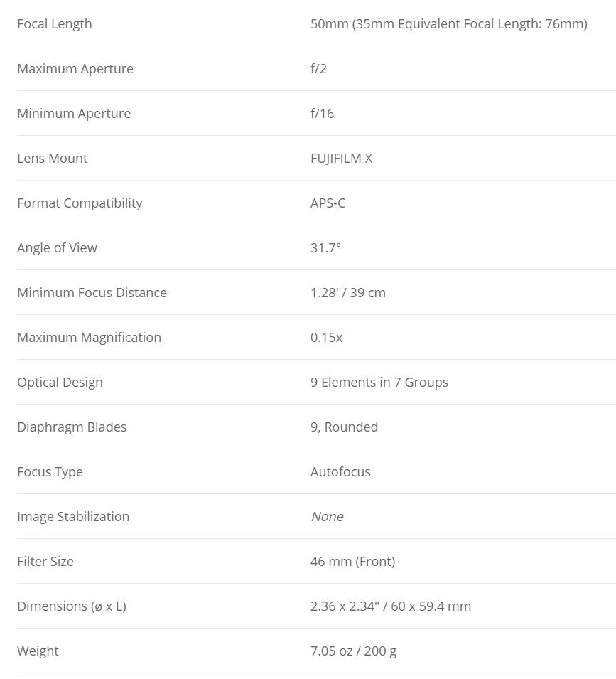Click the 46 mm (Front) filter size
616x679 pixels.
[x=352, y=562]
